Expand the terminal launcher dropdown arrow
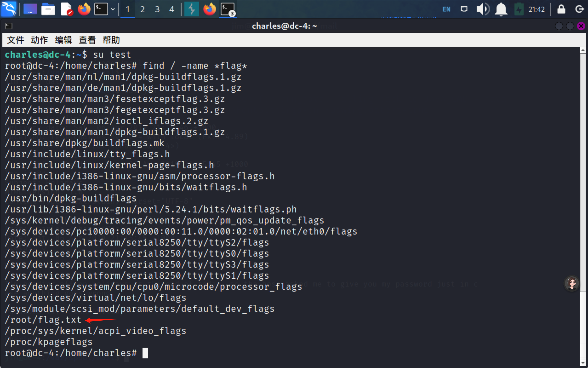The width and height of the screenshot is (588, 368). click(113, 9)
